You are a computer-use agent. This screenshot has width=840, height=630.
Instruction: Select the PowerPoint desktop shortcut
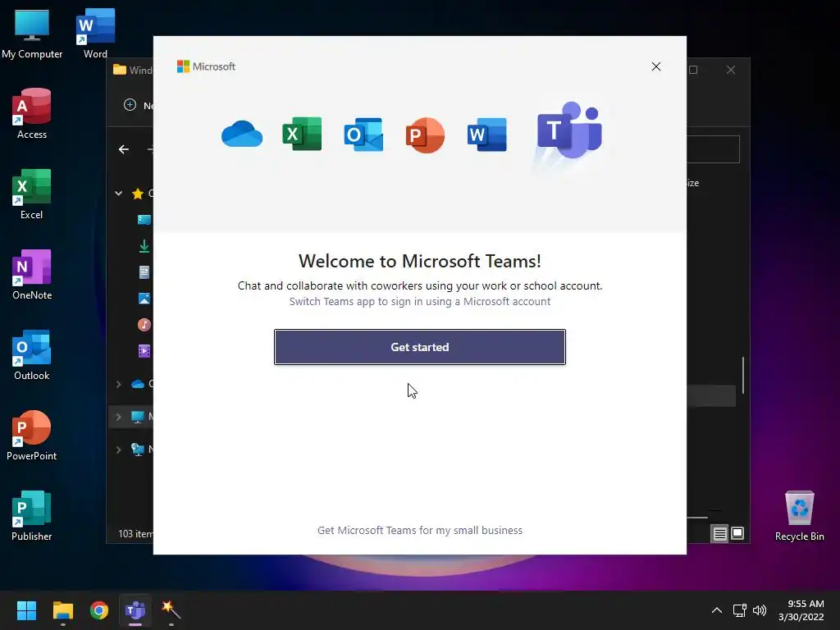(32, 436)
